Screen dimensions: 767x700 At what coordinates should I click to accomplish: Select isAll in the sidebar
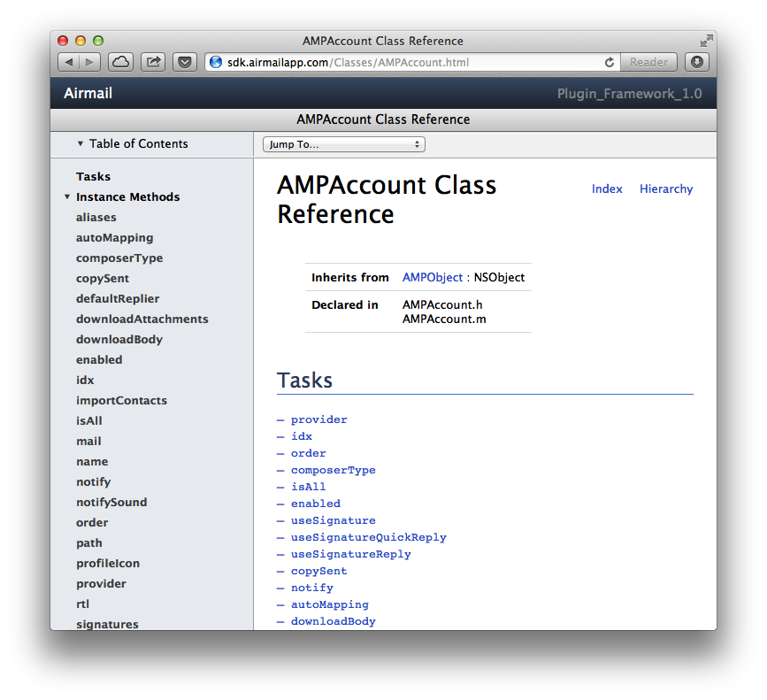click(x=89, y=421)
